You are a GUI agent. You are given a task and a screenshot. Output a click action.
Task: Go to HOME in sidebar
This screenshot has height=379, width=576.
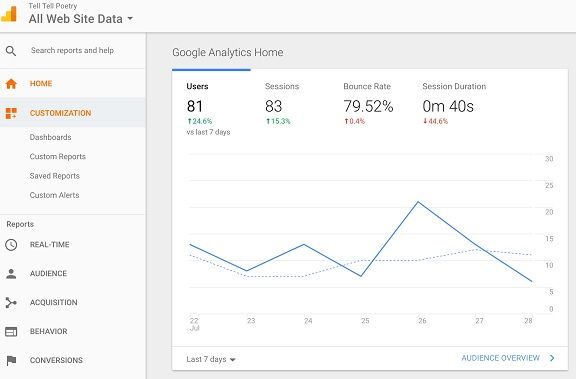click(x=41, y=84)
